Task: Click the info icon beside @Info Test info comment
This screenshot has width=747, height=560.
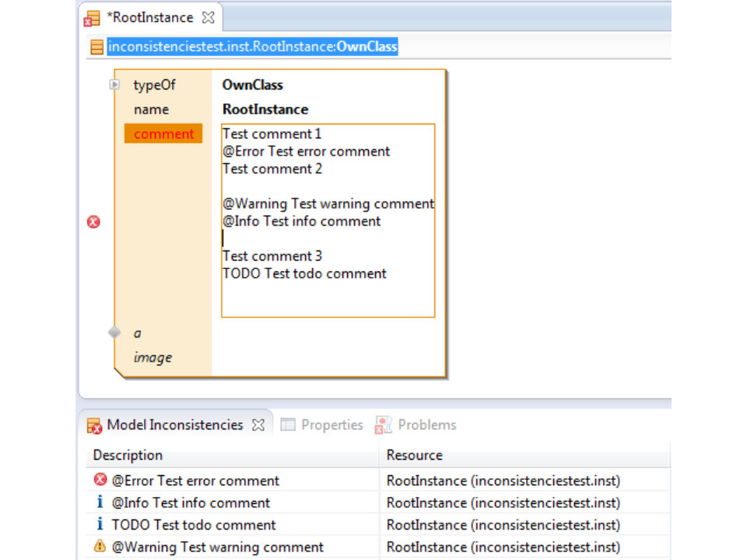Action: tap(100, 502)
